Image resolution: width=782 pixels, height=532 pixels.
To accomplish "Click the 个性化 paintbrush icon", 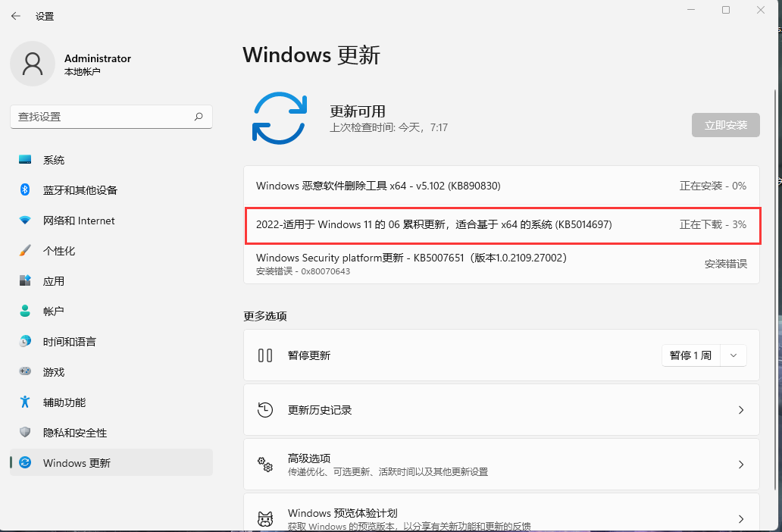I will (25, 250).
